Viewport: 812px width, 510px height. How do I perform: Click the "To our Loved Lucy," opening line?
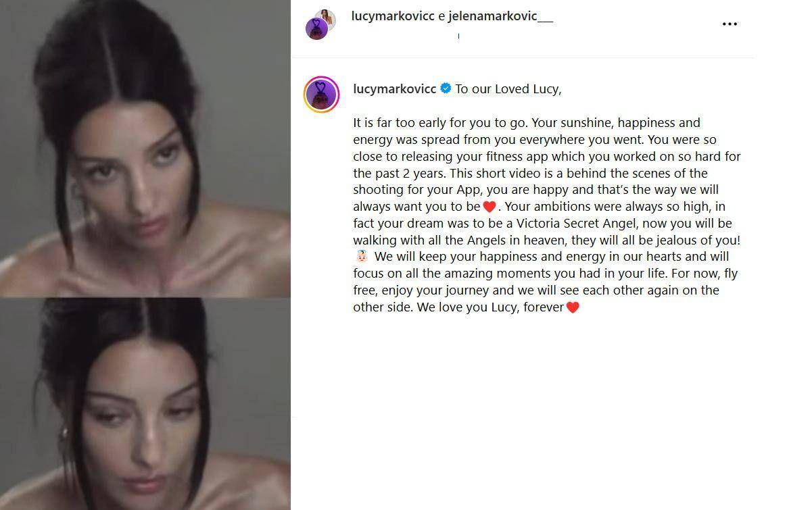(x=508, y=88)
